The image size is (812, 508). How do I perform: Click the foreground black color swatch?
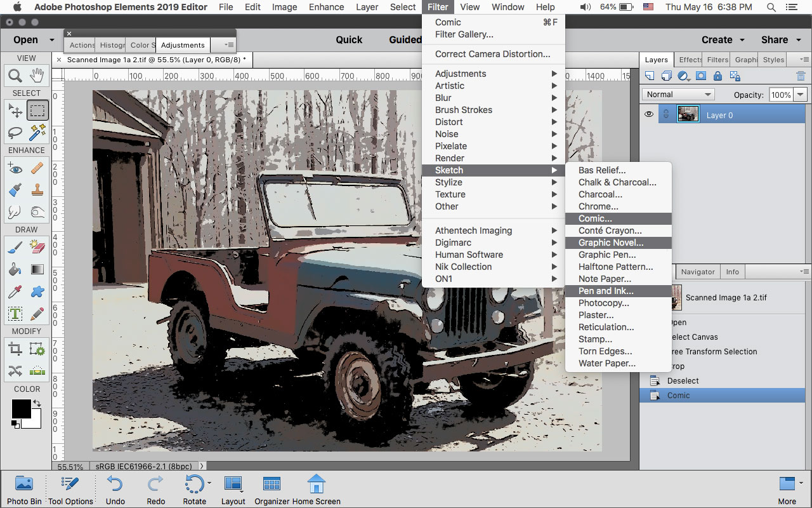click(x=20, y=409)
